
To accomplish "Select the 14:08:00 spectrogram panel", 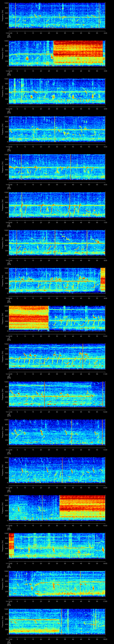I will [x=57, y=280].
